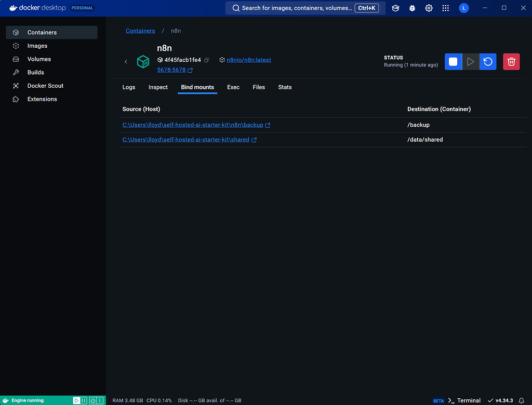532x405 pixels.
Task: Switch to the Logs tab
Action: (129, 87)
